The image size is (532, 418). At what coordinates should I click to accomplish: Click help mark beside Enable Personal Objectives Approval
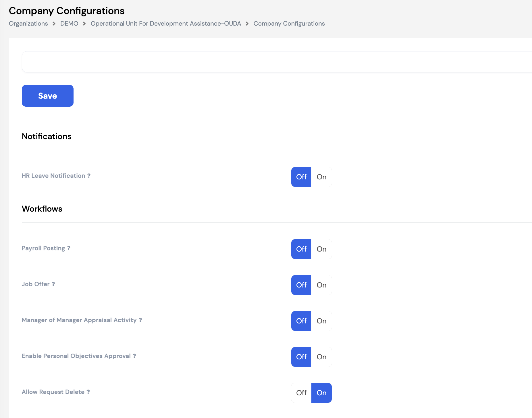pyautogui.click(x=134, y=356)
